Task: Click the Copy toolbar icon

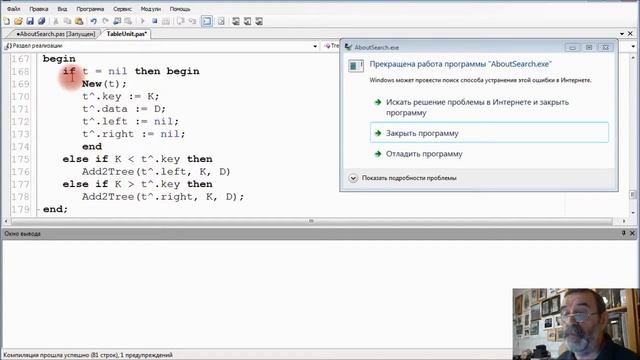Action: click(67, 21)
